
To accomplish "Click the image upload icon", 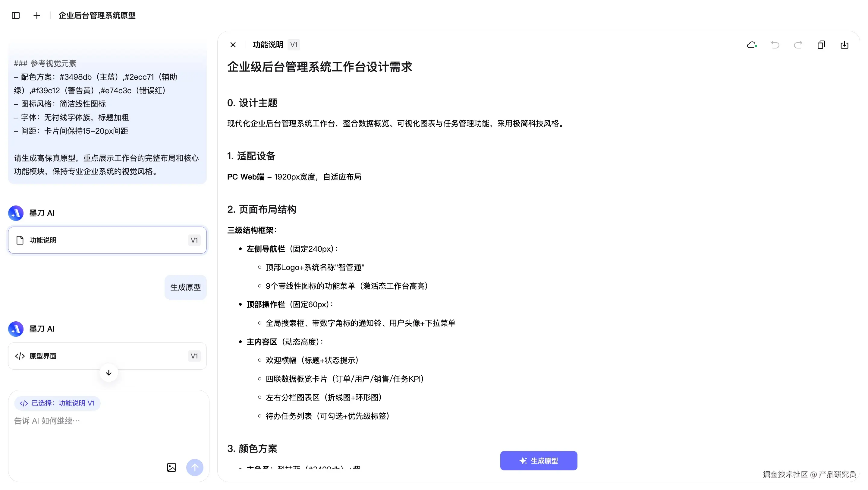I will click(171, 467).
